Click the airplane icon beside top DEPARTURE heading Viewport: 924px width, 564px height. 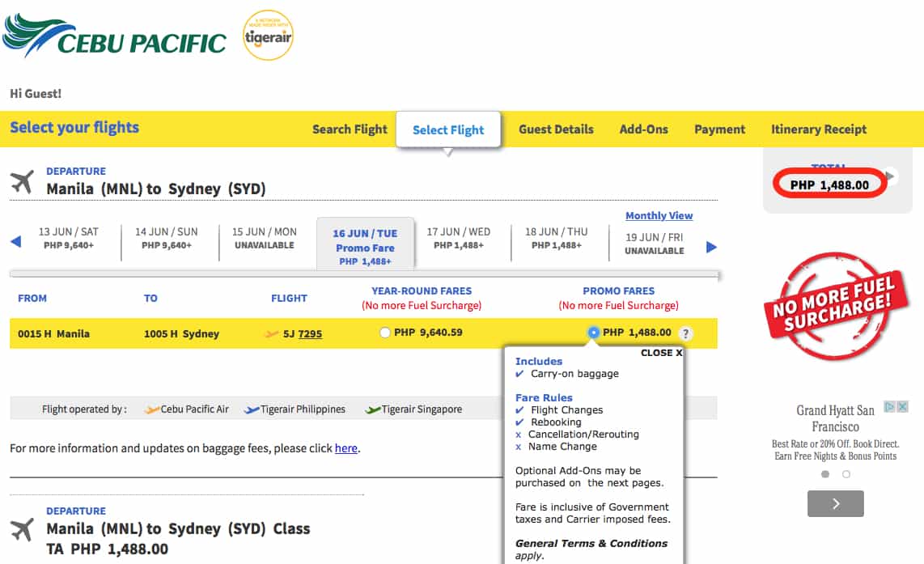pyautogui.click(x=23, y=181)
